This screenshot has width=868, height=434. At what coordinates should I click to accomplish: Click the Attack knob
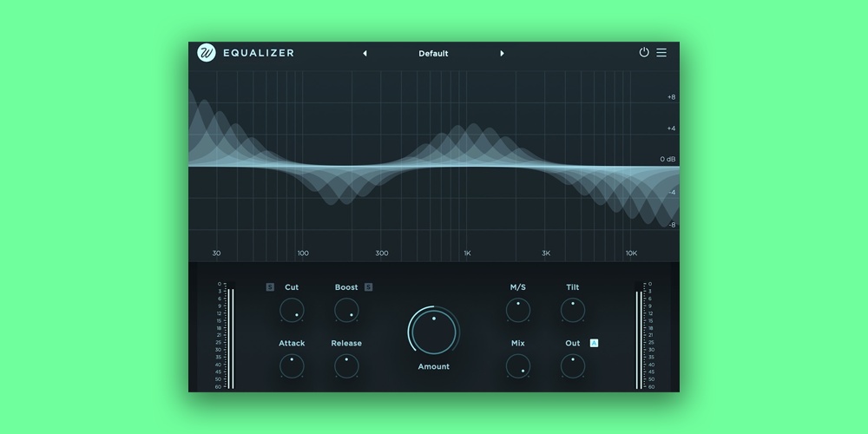click(292, 365)
